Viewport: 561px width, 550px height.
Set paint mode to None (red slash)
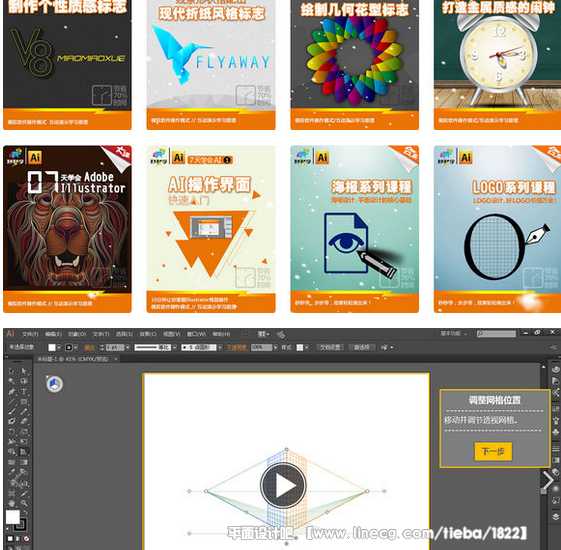(26, 539)
